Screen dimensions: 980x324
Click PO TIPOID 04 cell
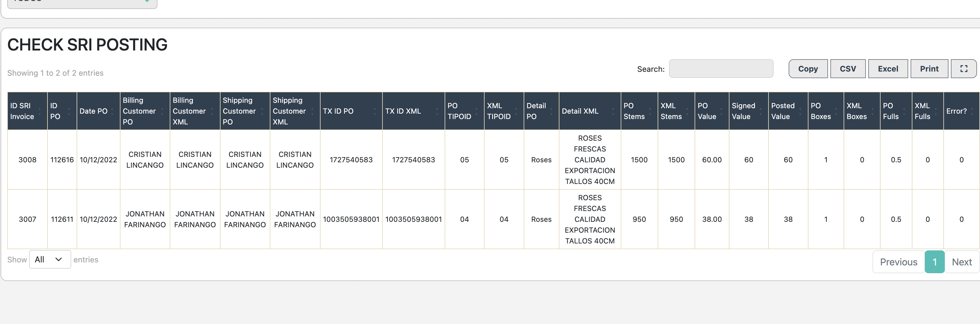point(464,219)
